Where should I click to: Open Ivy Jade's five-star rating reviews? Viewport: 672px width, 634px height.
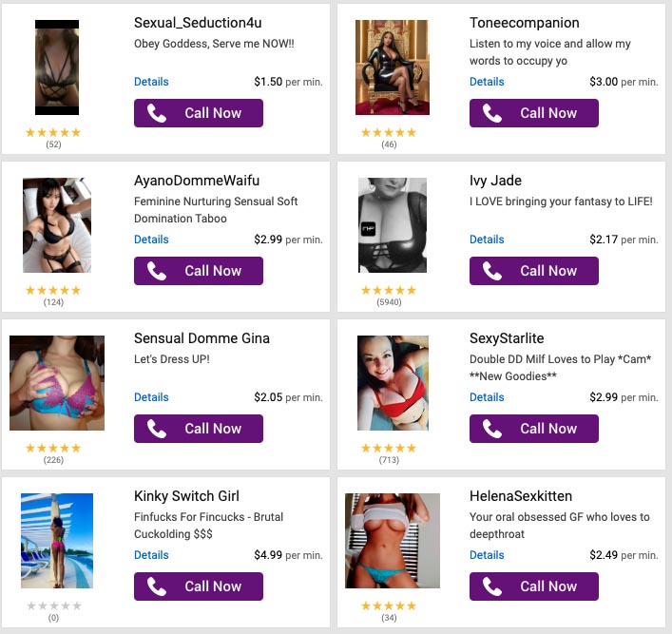pos(388,291)
